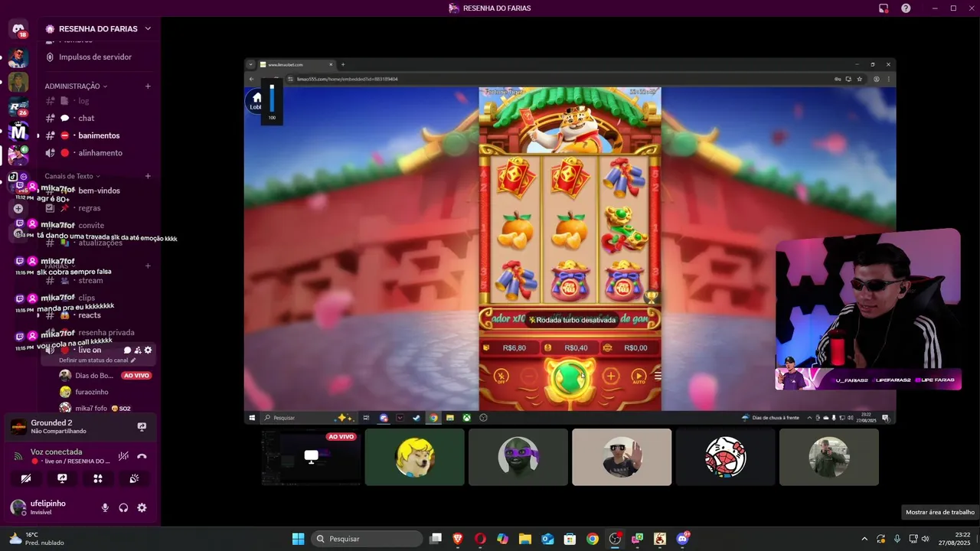Viewport: 980px width, 551px height.
Task: Open live on channel chat bubble
Action: point(127,350)
